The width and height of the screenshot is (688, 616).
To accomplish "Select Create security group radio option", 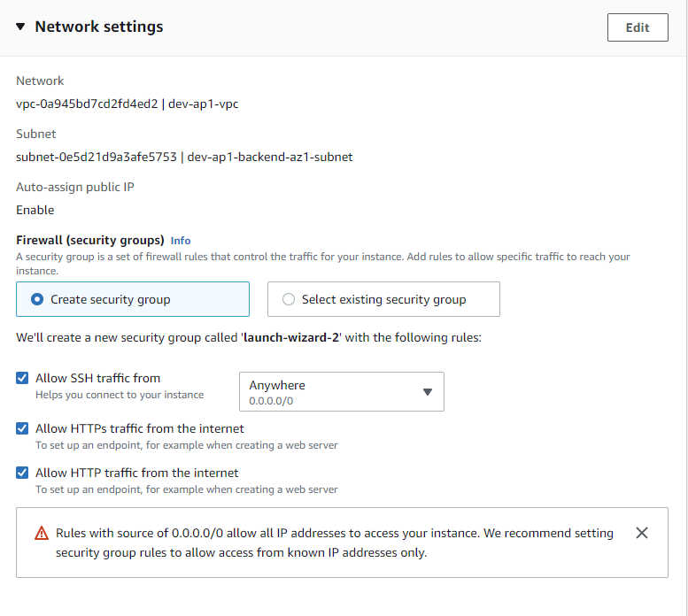I will (x=133, y=299).
